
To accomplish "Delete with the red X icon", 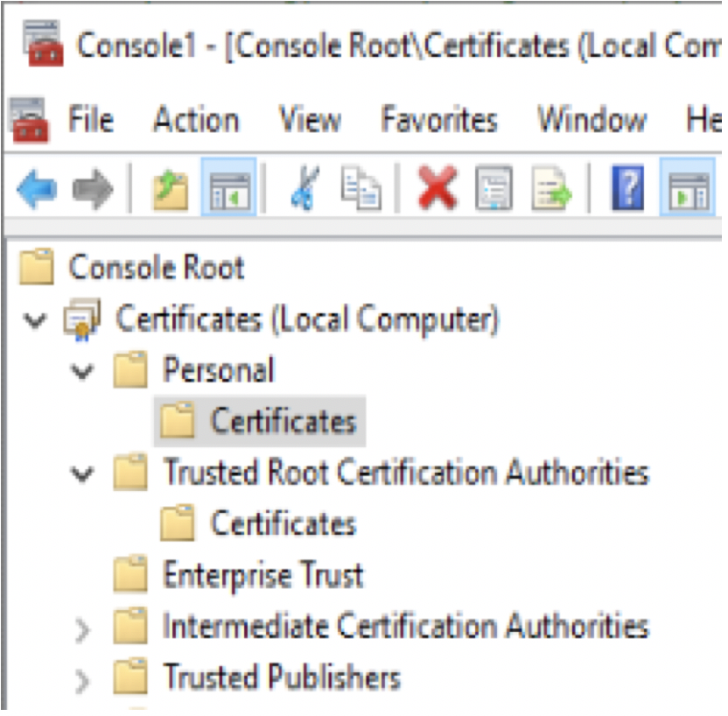I will click(437, 187).
